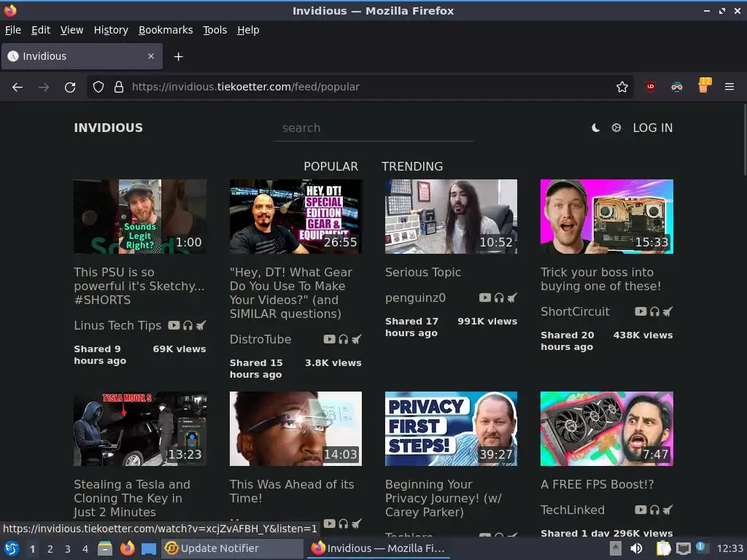Open the ShortCircuit channel link
Viewport: 747px width, 560px height.
coord(575,311)
